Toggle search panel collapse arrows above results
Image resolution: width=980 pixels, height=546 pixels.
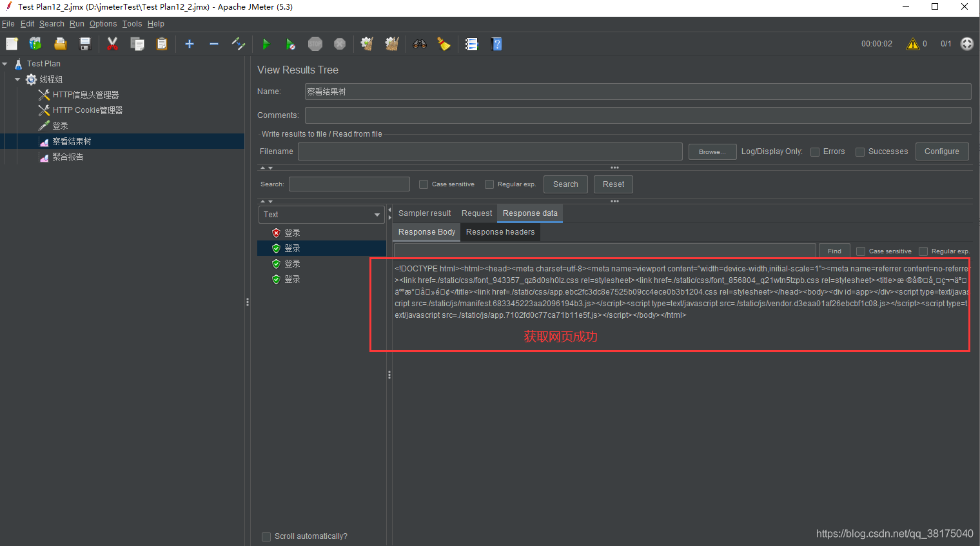(x=266, y=201)
